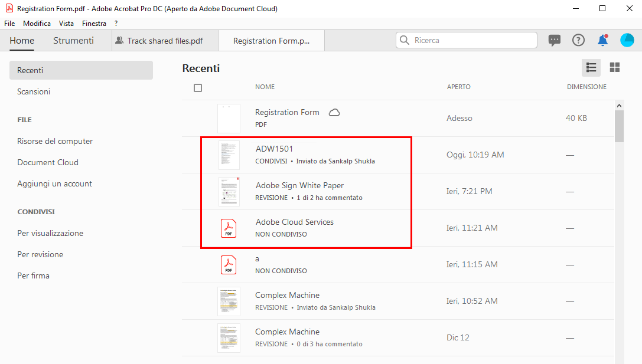Tick the select-all files checkbox
Screen dimensions: 642x364
[198, 88]
